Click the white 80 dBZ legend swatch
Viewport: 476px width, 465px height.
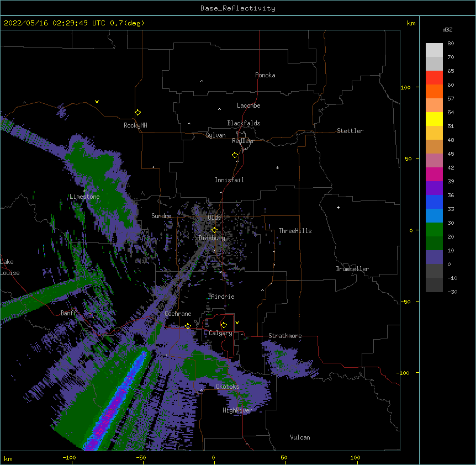click(434, 50)
